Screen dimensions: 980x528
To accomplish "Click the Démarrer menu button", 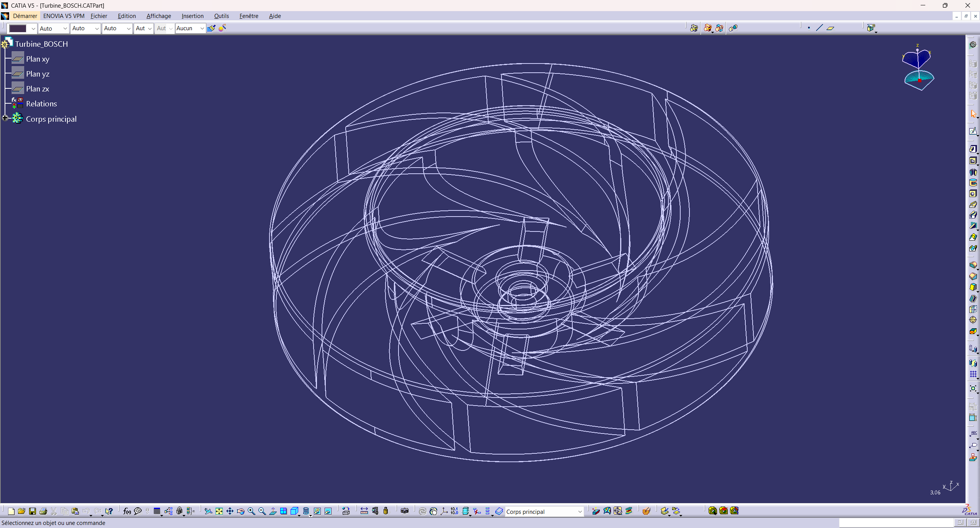I will [x=25, y=16].
